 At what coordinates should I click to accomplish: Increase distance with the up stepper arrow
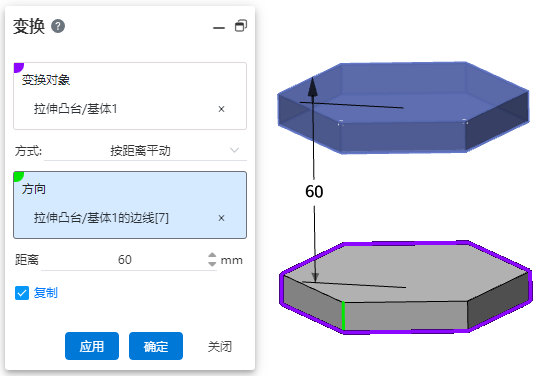point(212,255)
